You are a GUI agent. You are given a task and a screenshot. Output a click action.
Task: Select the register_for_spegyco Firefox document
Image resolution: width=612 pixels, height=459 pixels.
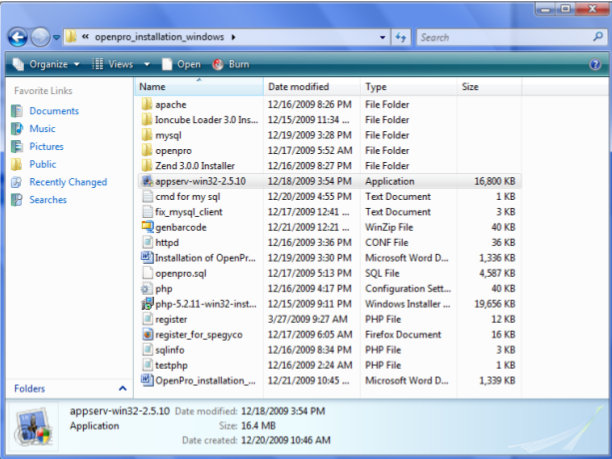coord(198,334)
